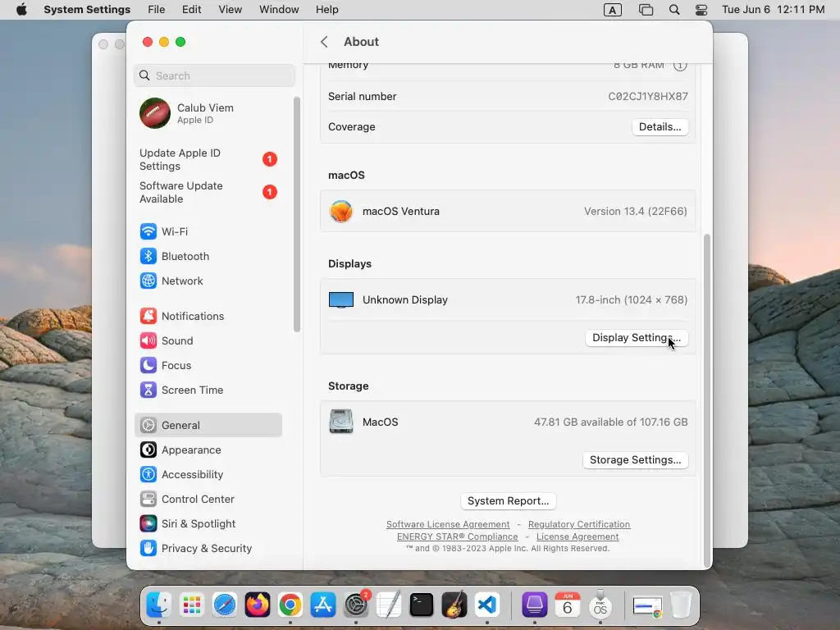Launch Finder from the Dock

[x=159, y=605]
